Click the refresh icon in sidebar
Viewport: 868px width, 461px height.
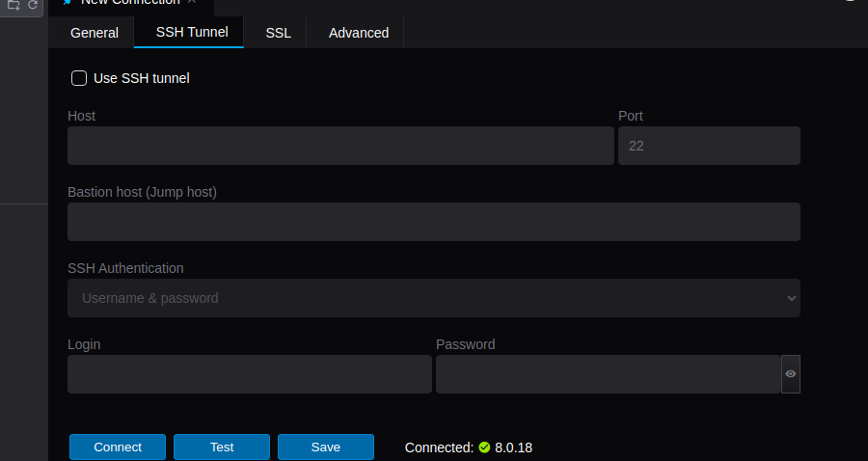point(32,5)
